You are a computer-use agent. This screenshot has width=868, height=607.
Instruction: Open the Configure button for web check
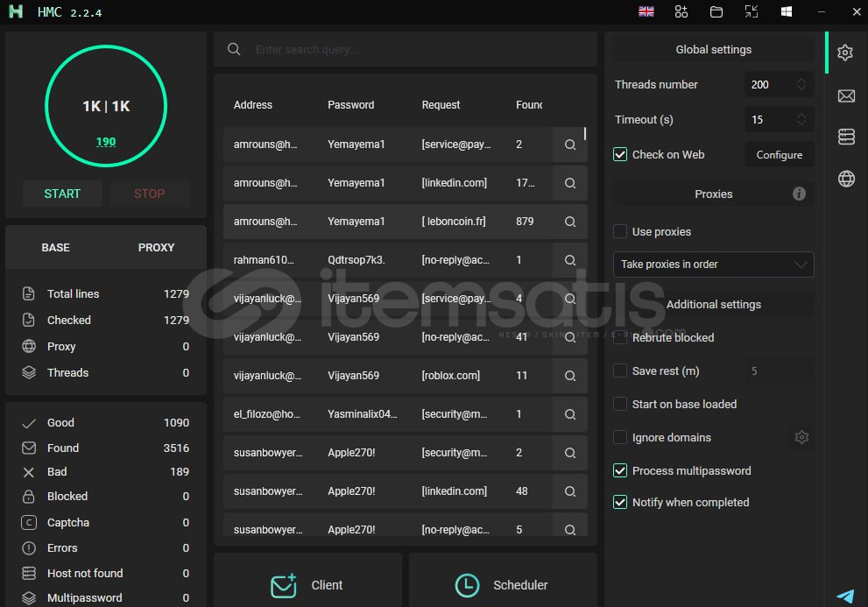click(779, 154)
